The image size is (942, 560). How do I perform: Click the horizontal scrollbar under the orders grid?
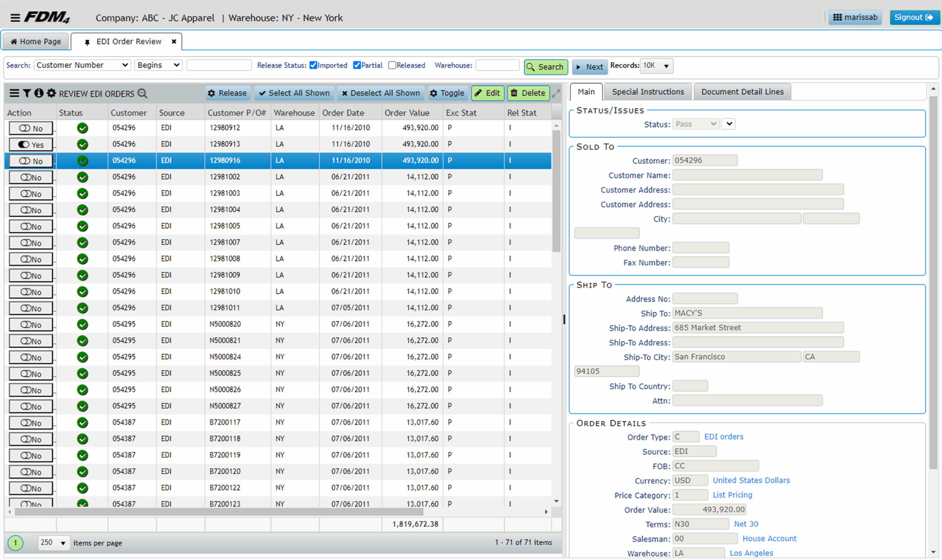[219, 512]
